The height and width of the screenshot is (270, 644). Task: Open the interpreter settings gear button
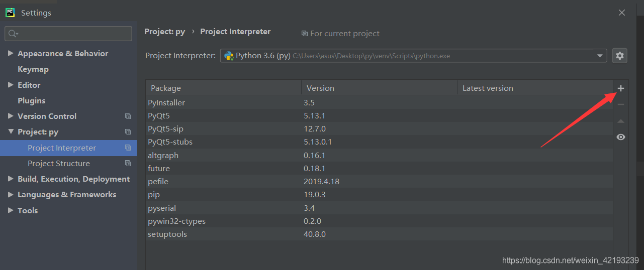click(x=620, y=56)
